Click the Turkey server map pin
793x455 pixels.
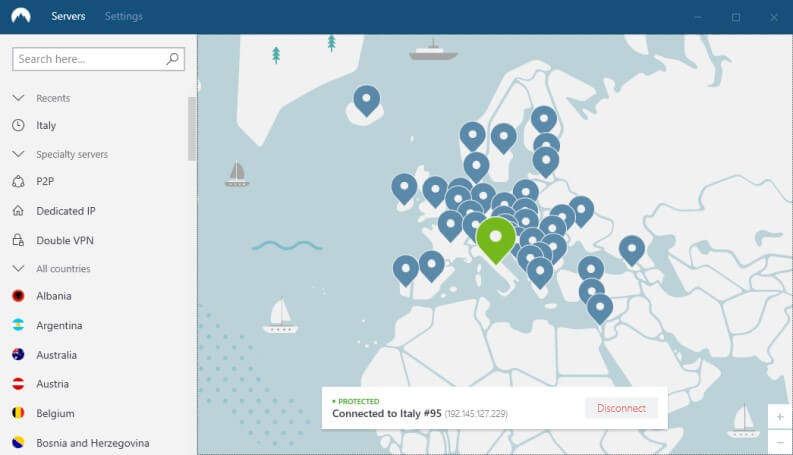591,268
